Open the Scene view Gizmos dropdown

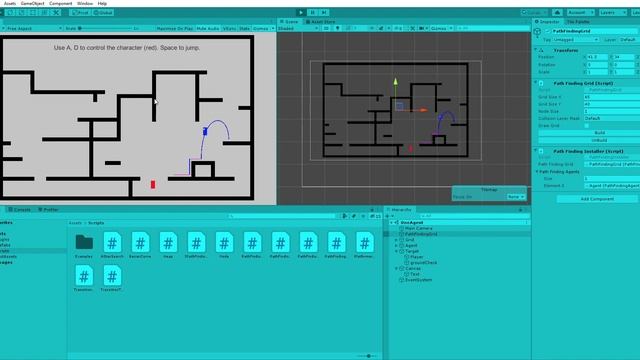pos(442,29)
